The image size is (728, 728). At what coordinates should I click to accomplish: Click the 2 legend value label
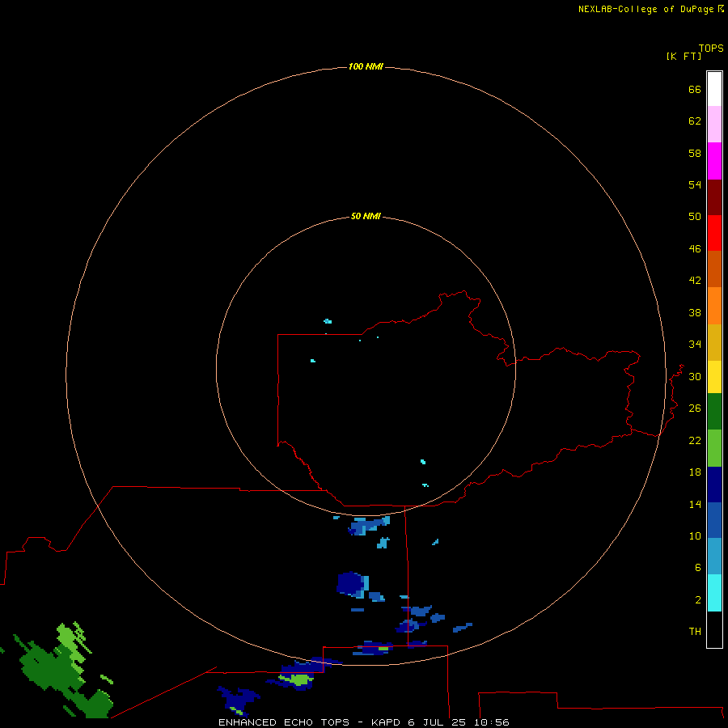pyautogui.click(x=698, y=600)
